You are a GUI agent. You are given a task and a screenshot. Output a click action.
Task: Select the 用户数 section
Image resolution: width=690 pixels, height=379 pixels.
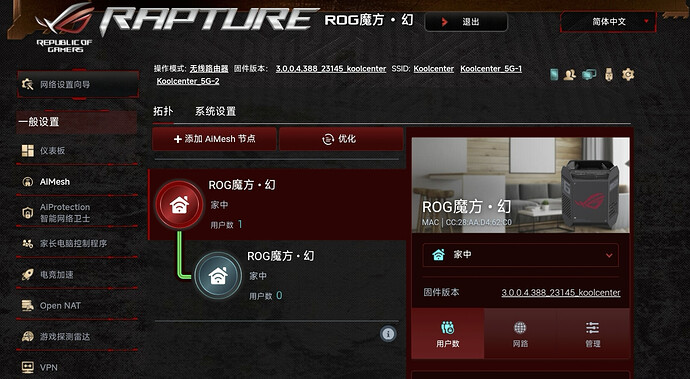point(448,334)
